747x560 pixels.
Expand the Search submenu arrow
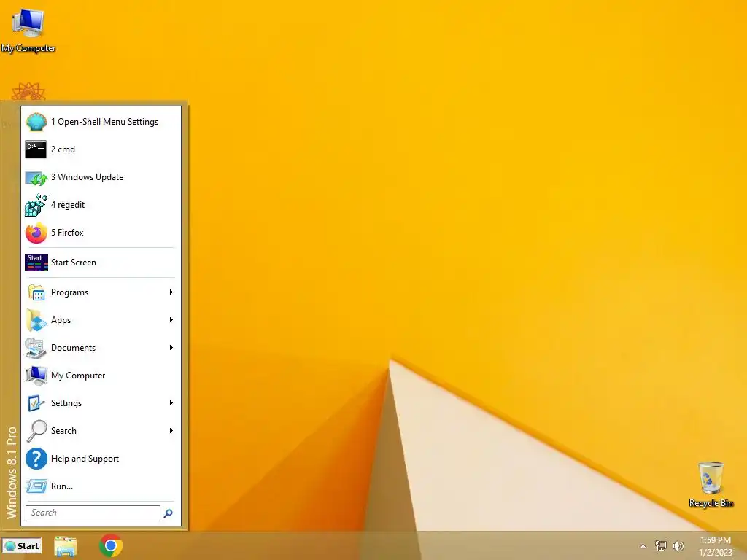pos(171,430)
